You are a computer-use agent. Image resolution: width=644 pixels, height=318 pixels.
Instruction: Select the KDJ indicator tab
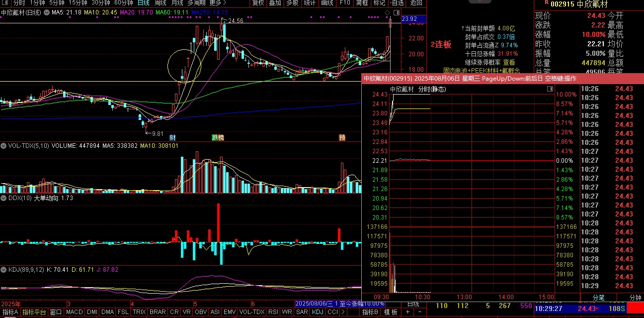click(318, 312)
